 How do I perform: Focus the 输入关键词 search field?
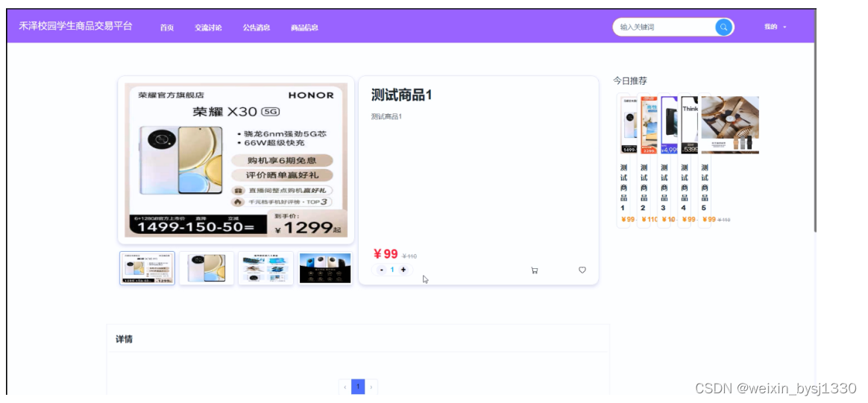pyautogui.click(x=664, y=27)
